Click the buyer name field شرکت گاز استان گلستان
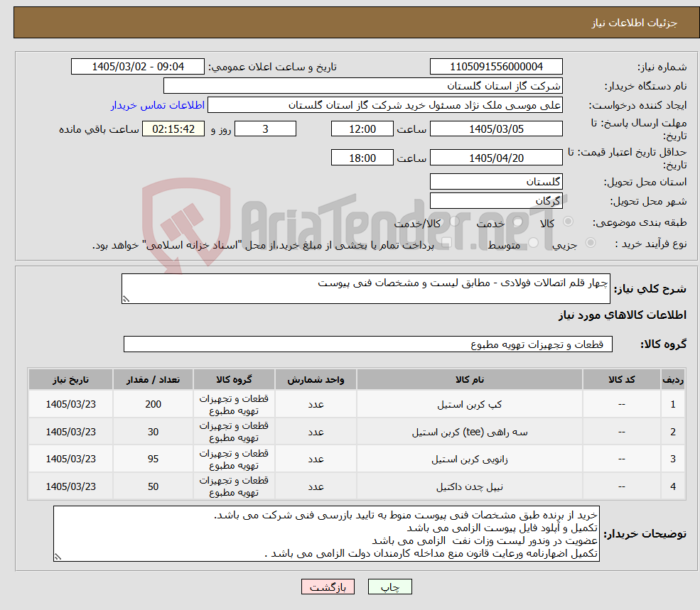Viewport: 700px width, 610px height. 363,86
